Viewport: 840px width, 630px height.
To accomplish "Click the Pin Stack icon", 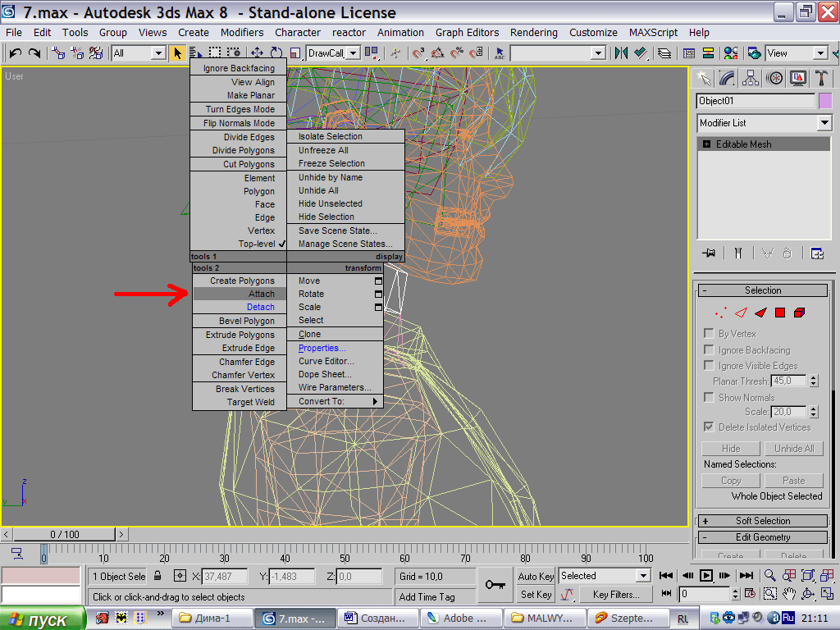I will (709, 253).
